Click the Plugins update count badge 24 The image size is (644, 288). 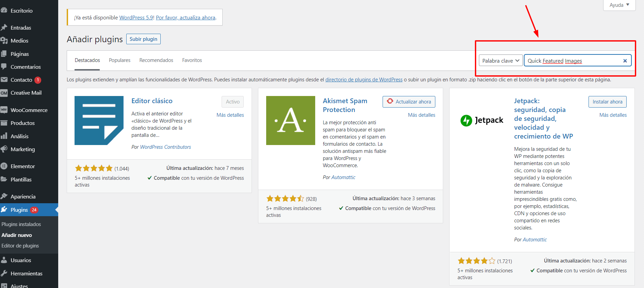34,210
